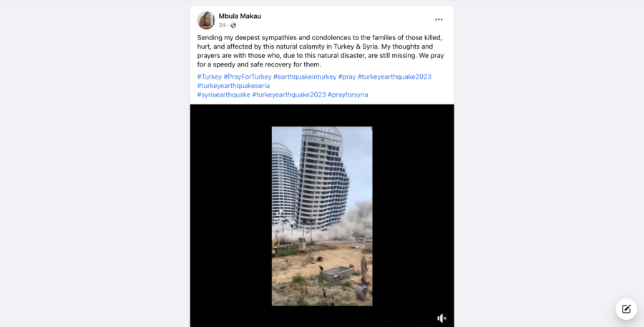
Task: Click the condolences post text paragraph
Action: pyautogui.click(x=321, y=51)
